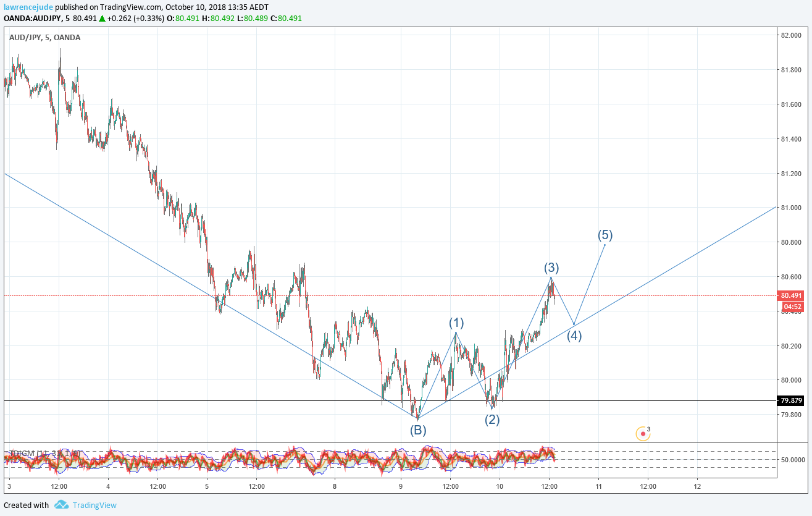Click the 80.800 price axis label
812x516 pixels.
(x=792, y=243)
